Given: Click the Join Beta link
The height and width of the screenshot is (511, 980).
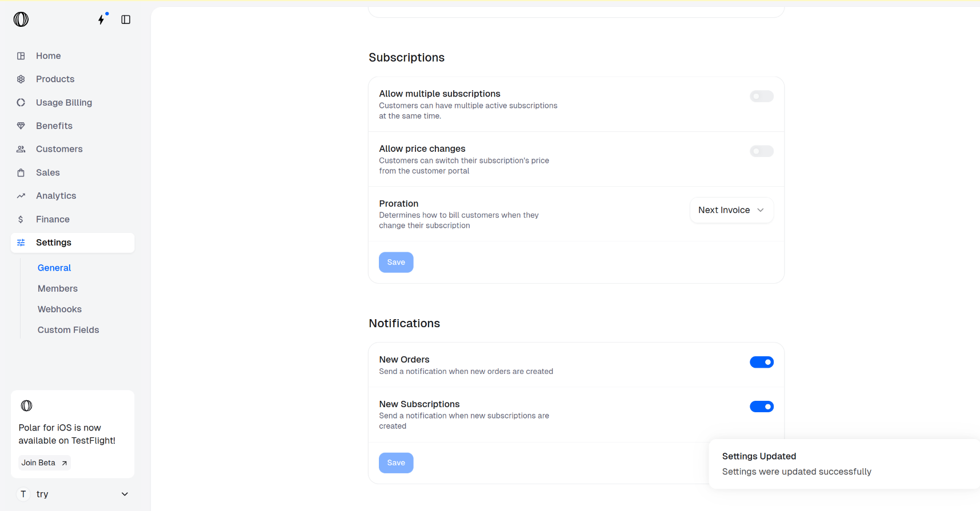Looking at the screenshot, I should pos(44,462).
